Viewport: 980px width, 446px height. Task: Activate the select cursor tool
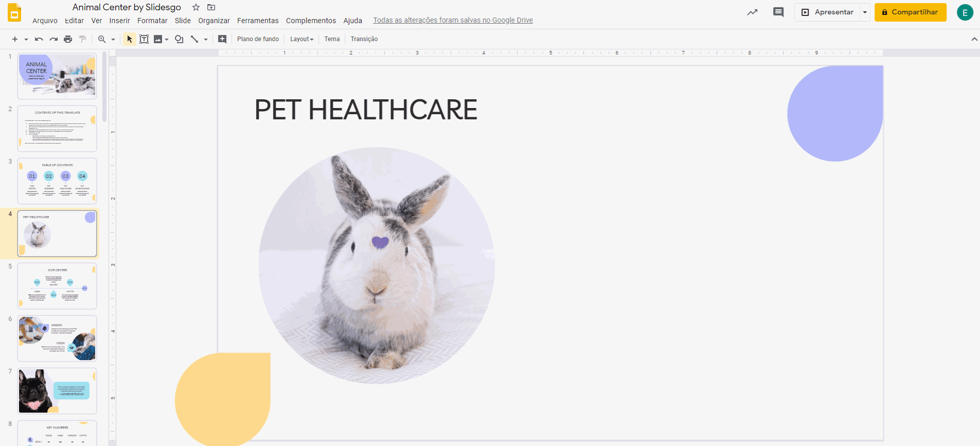pos(130,39)
